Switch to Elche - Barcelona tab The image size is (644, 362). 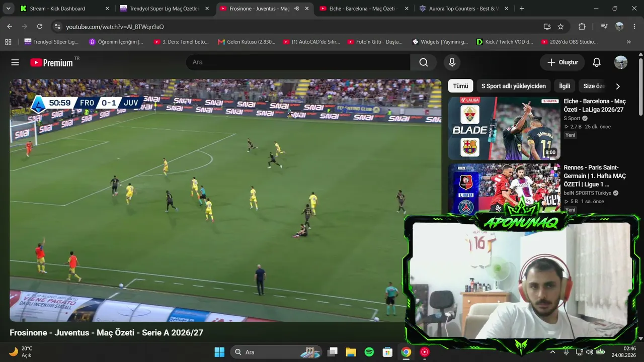363,9
